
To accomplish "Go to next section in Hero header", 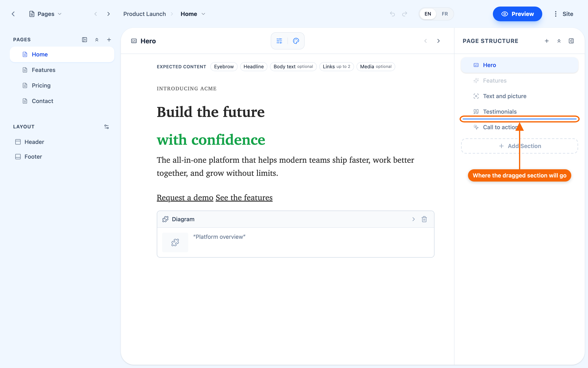I will [x=439, y=41].
